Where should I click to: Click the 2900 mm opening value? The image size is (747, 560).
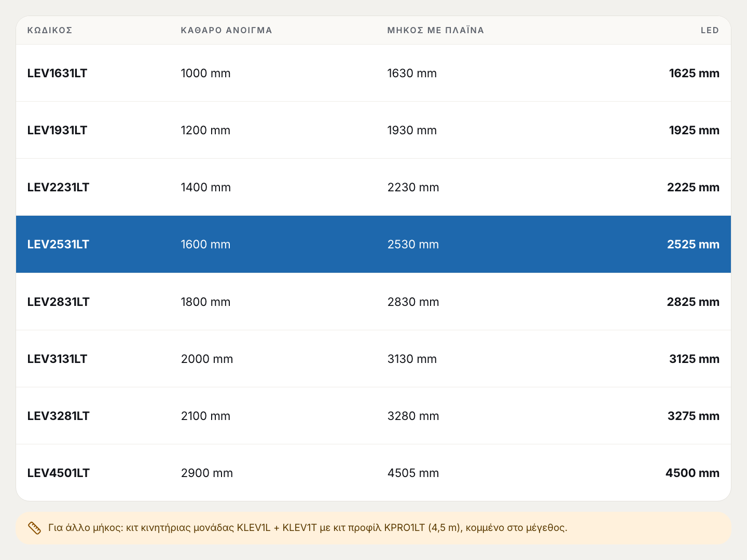point(207,473)
